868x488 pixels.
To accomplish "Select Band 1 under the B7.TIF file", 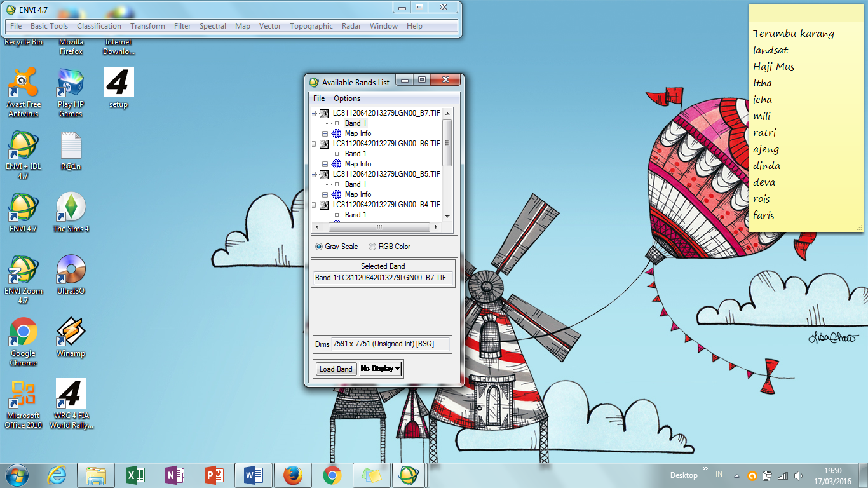I will tap(355, 123).
